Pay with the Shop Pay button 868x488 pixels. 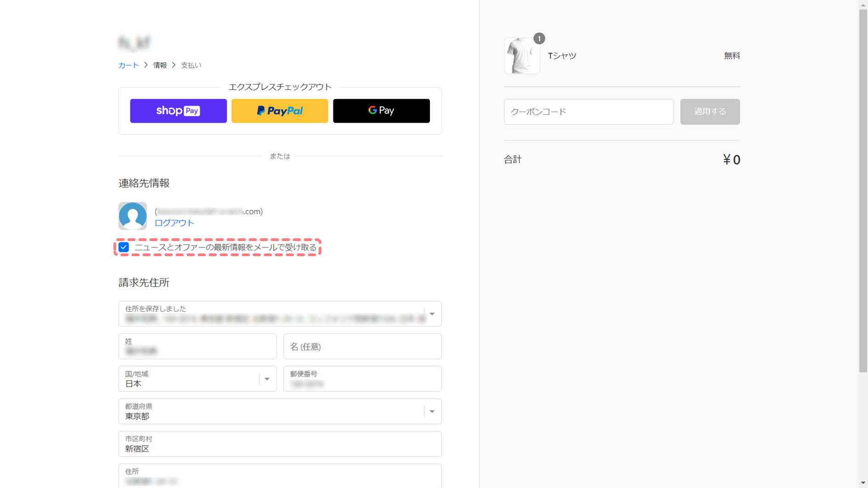[x=178, y=111]
